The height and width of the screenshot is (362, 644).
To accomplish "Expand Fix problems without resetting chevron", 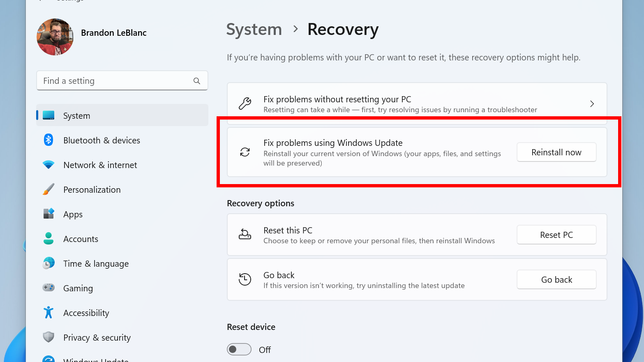I will coord(592,104).
